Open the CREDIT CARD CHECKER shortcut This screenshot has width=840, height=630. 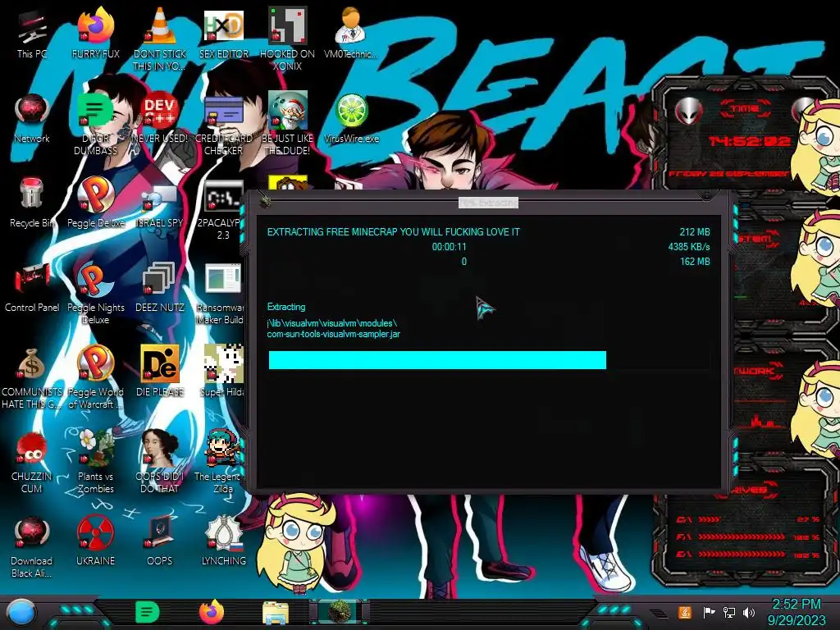pyautogui.click(x=223, y=112)
